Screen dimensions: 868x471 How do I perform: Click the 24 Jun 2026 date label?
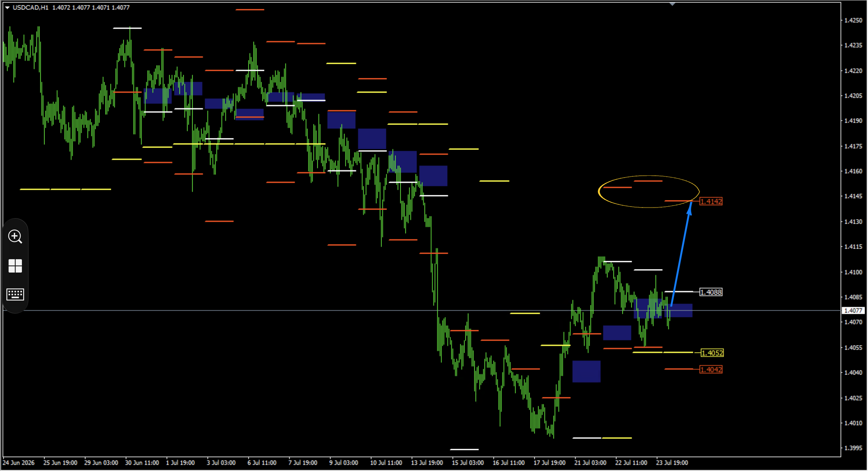point(18,462)
